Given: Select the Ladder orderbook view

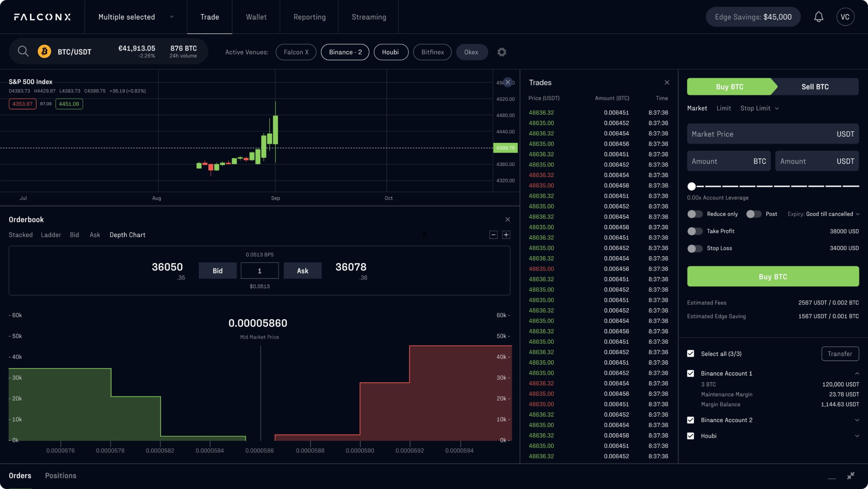Looking at the screenshot, I should 51,235.
